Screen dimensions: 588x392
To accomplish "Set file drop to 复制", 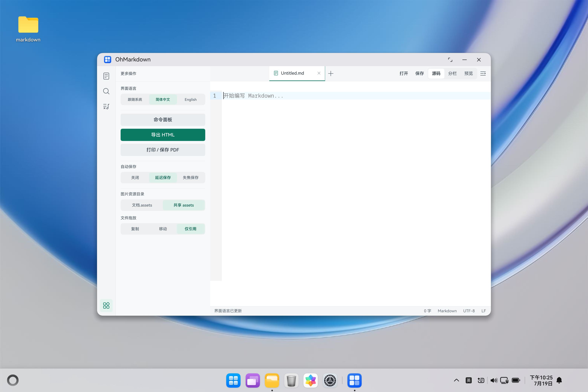I will tap(135, 229).
